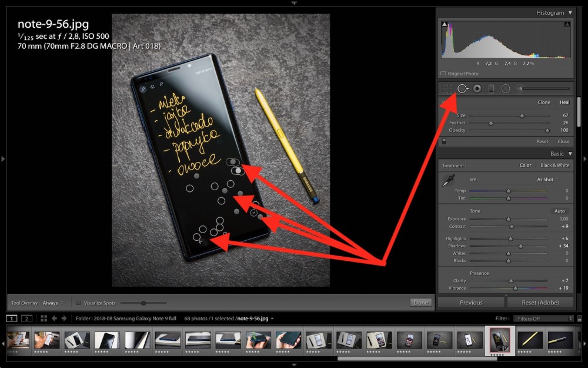
Task: Click Auto tone button
Action: pos(560,211)
